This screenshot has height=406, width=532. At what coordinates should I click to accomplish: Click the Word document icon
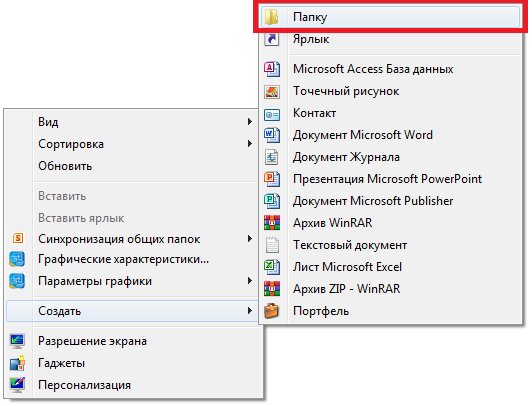272,135
